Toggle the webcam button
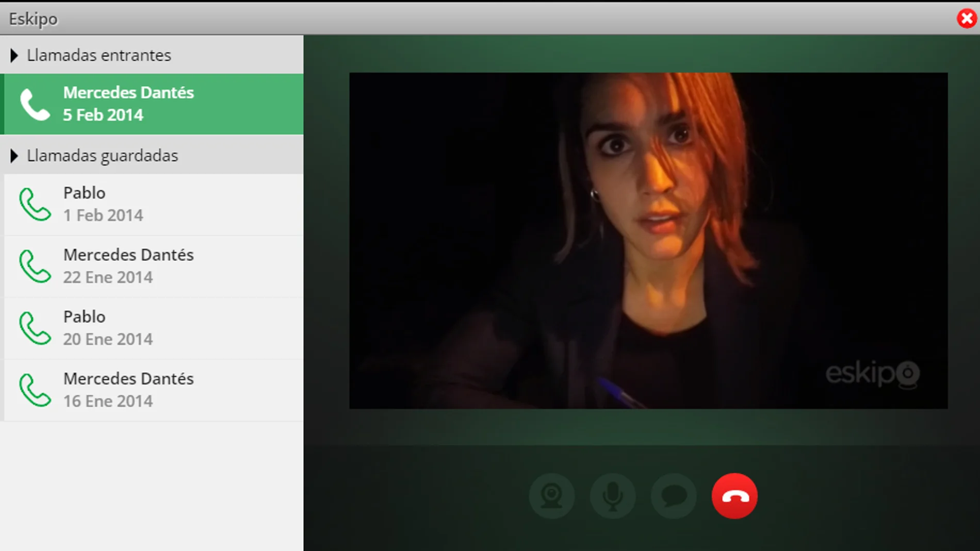The width and height of the screenshot is (980, 551). click(551, 496)
